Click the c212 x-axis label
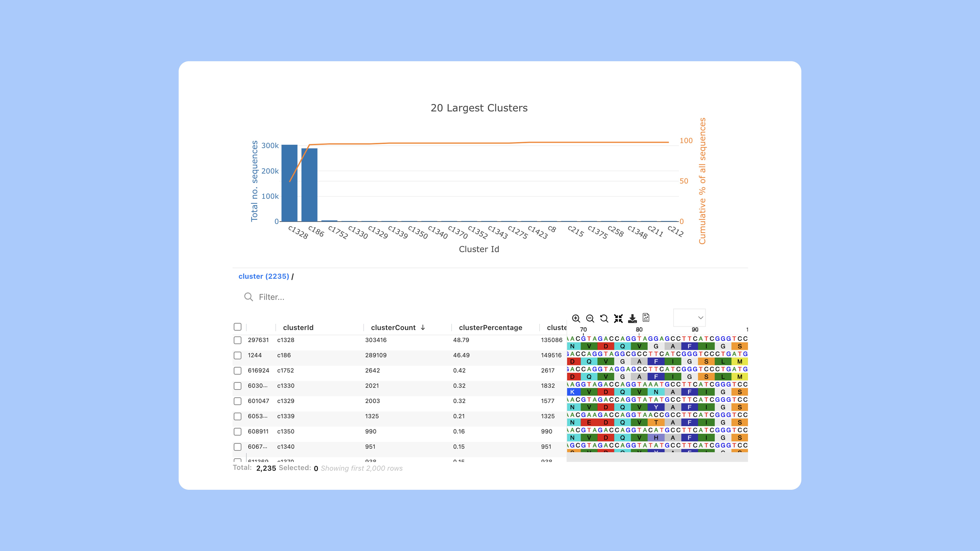 point(675,231)
